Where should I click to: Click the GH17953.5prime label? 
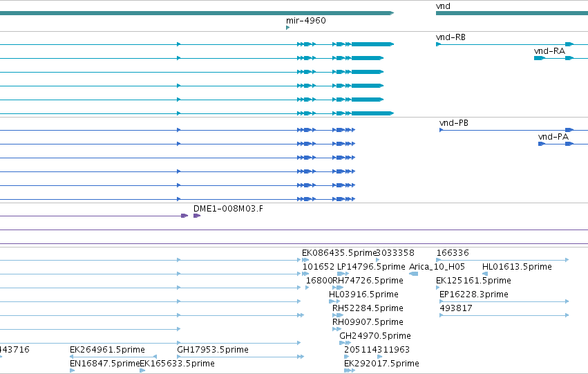(213, 350)
